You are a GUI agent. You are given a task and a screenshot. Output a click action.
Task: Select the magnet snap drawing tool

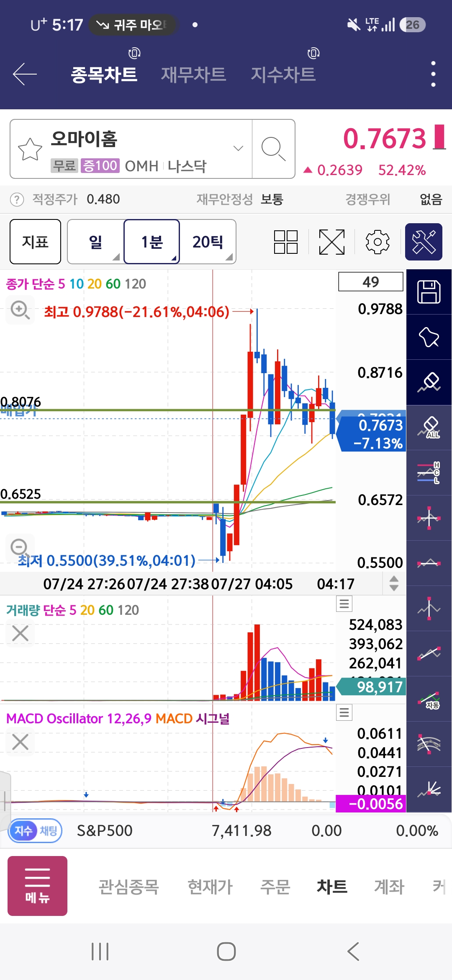tap(429, 337)
